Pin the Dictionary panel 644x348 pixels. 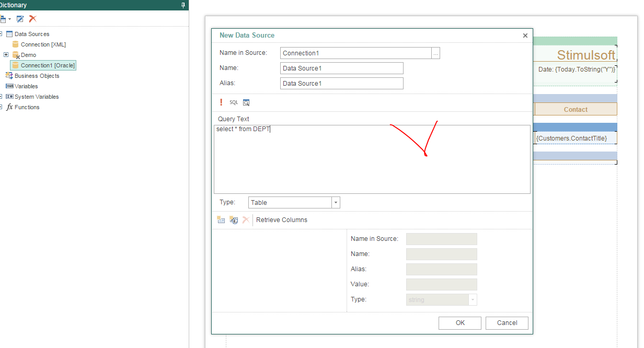point(183,5)
